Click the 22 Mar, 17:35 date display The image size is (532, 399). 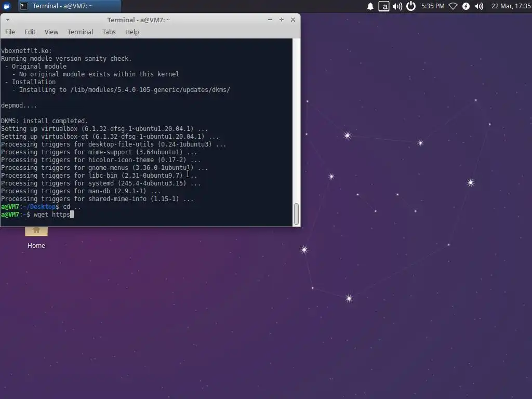click(x=511, y=6)
